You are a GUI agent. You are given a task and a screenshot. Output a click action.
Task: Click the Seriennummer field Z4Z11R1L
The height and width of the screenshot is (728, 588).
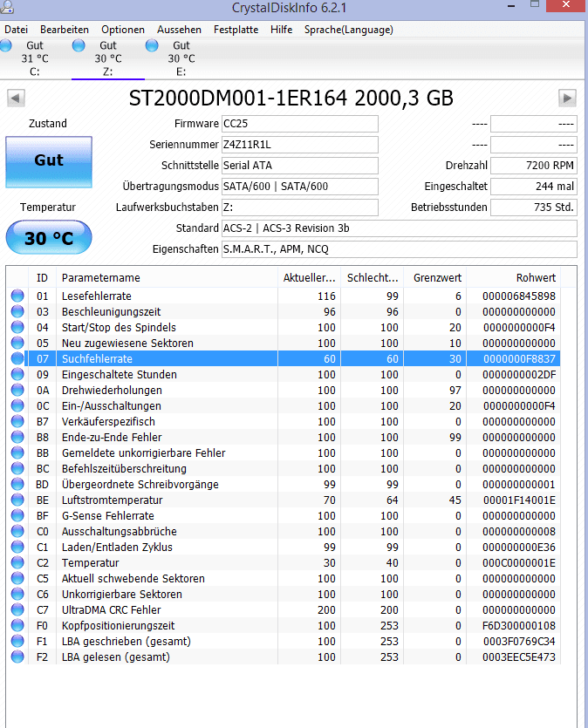[300, 145]
